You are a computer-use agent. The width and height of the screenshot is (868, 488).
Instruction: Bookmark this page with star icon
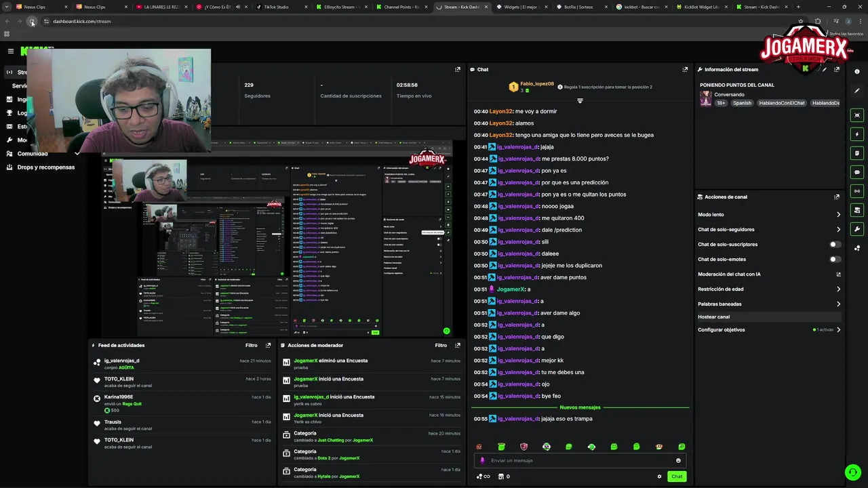800,21
